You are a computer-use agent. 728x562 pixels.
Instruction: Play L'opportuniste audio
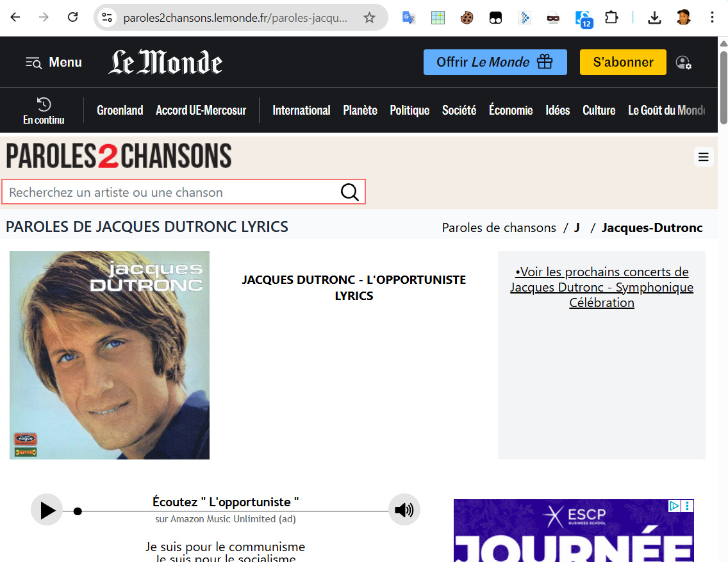pos(47,510)
